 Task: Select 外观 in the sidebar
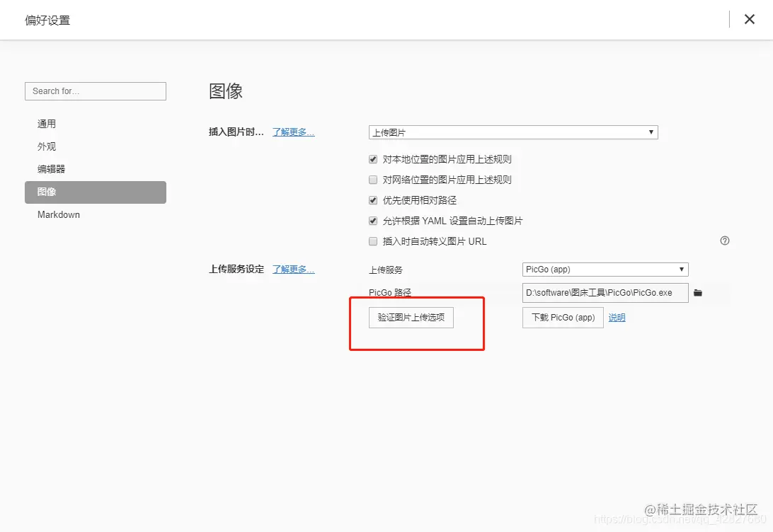coord(95,146)
